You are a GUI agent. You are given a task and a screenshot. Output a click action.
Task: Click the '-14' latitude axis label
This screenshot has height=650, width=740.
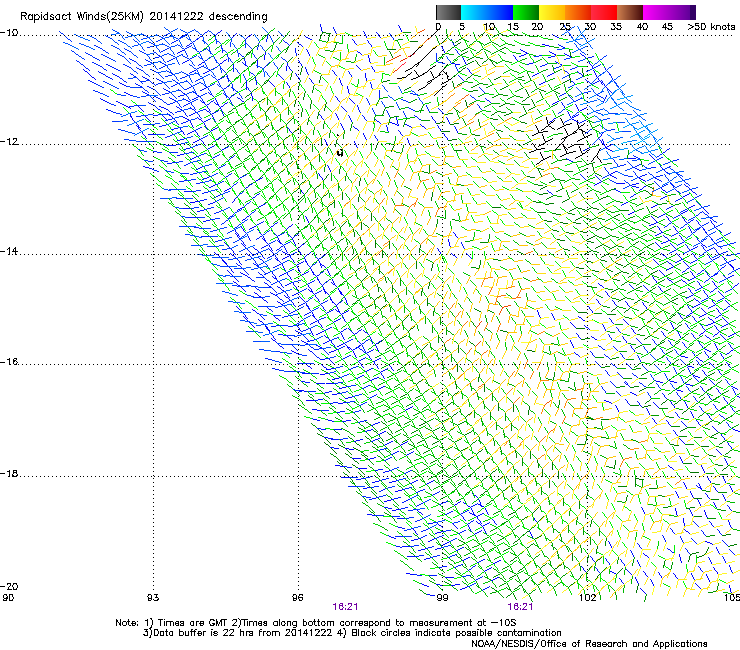pos(9,251)
